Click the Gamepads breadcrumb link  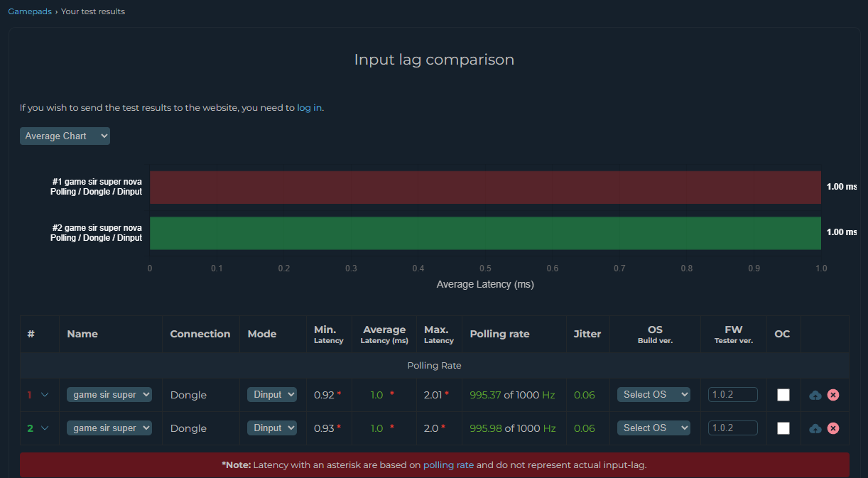coord(30,11)
